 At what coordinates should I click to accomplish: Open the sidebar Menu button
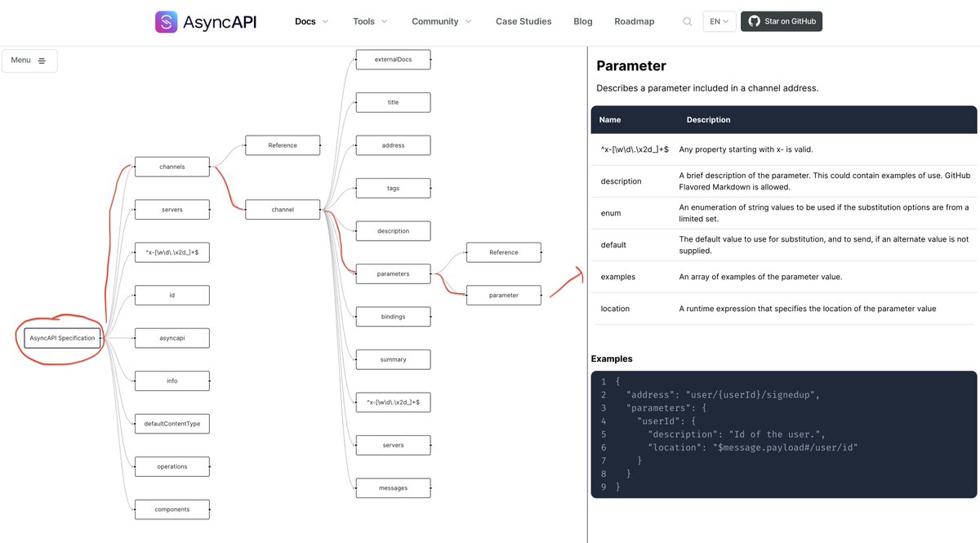pyautogui.click(x=29, y=61)
